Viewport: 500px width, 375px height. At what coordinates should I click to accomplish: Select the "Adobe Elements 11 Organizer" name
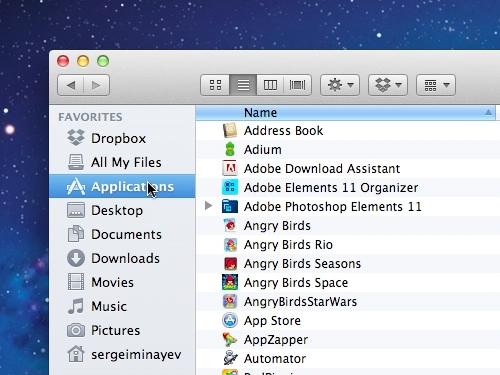(331, 188)
